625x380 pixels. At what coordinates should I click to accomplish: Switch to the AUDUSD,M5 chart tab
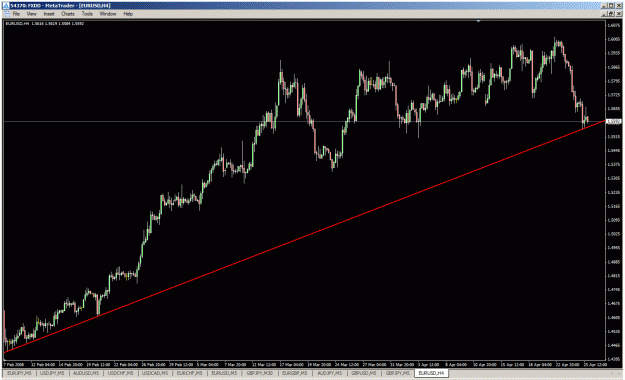coord(86,373)
